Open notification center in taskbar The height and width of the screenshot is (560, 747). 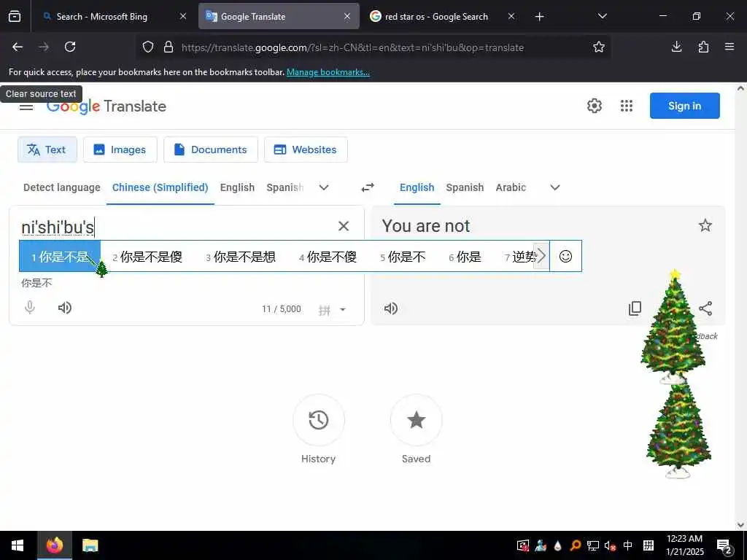pyautogui.click(x=724, y=546)
